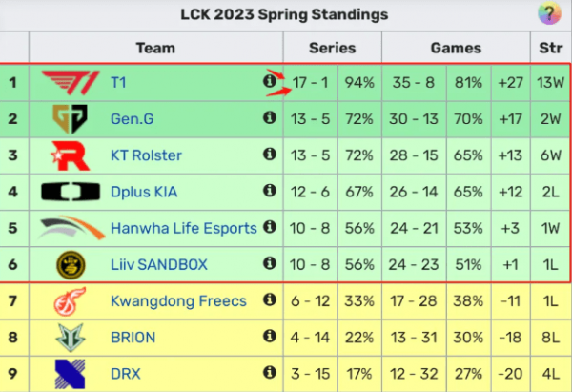Click the Hanwha Life Esports logo
This screenshot has height=392, width=572.
[70, 228]
